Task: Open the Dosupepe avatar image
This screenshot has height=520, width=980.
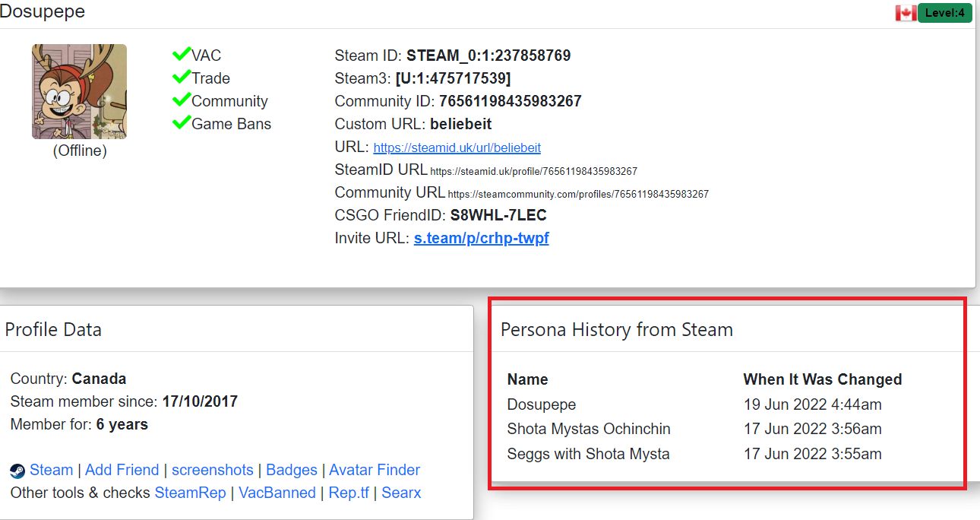Action: (79, 91)
